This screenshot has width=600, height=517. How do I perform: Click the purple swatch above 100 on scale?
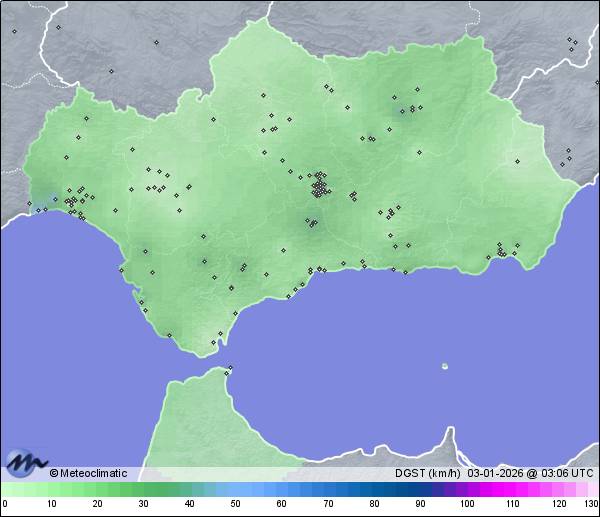[x=467, y=489]
